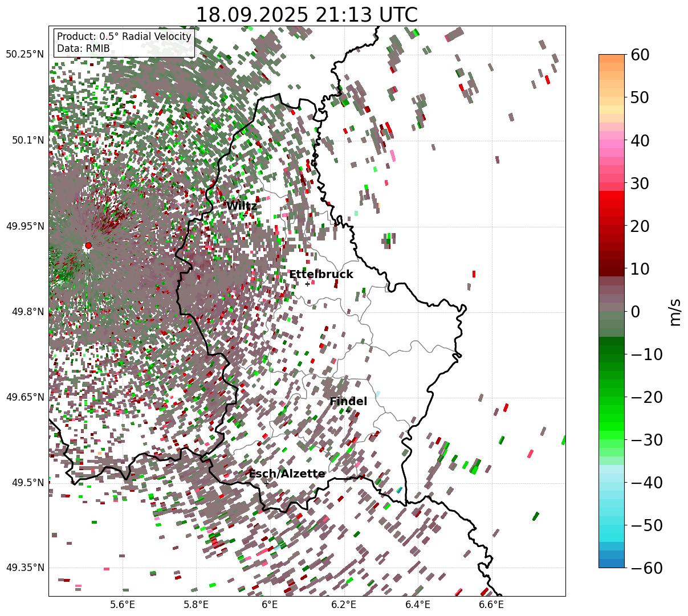Click the 6°E longitude tick label
The height and width of the screenshot is (616, 688).
point(270,605)
